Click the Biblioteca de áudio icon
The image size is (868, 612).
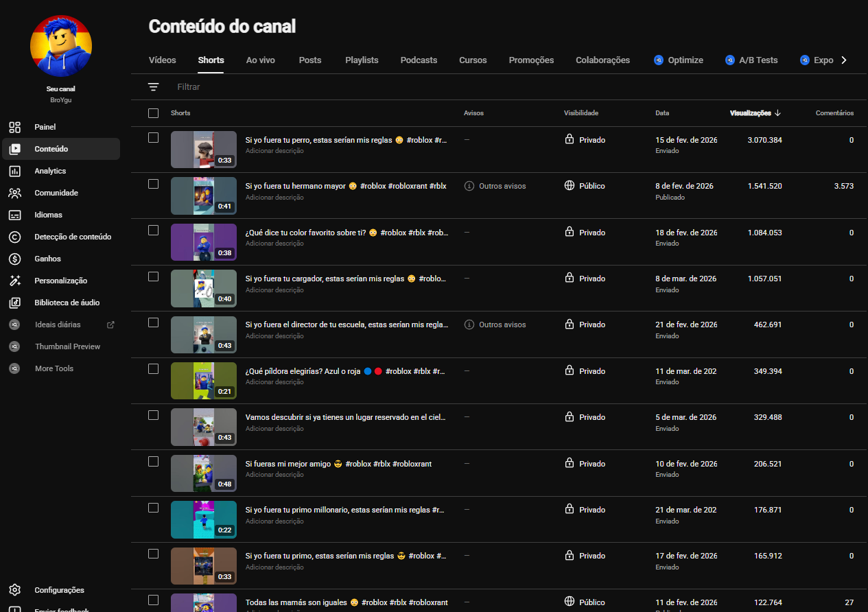pos(15,303)
